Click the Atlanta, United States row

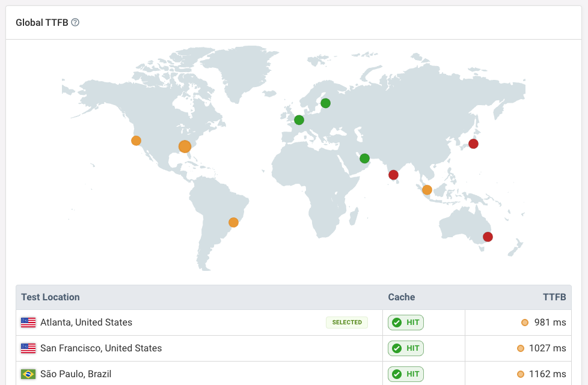click(86, 323)
